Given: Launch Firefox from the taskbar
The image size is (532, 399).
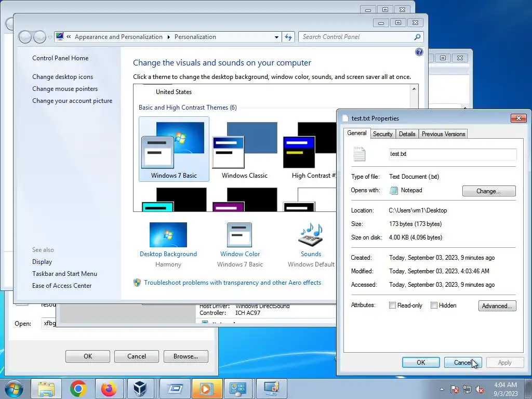Looking at the screenshot, I should coord(109,389).
